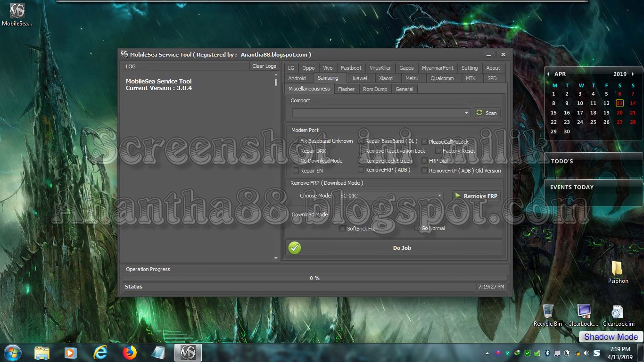This screenshot has height=362, width=644.
Task: Open the MobileSea desktop shortcut icon
Action: (x=17, y=14)
